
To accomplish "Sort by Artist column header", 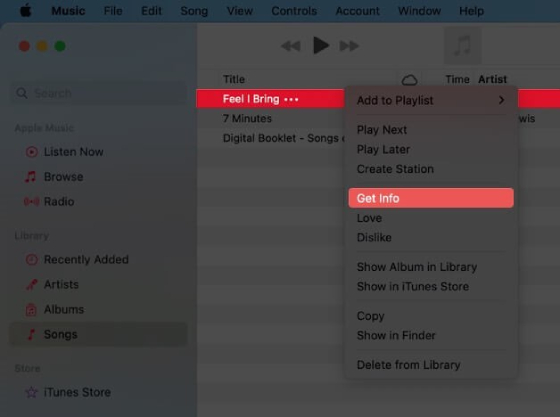I will [x=492, y=79].
